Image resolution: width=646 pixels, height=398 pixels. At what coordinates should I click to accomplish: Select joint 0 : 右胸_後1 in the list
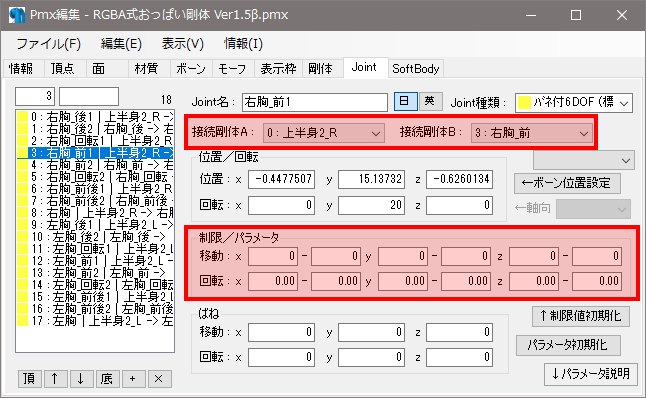pos(95,117)
